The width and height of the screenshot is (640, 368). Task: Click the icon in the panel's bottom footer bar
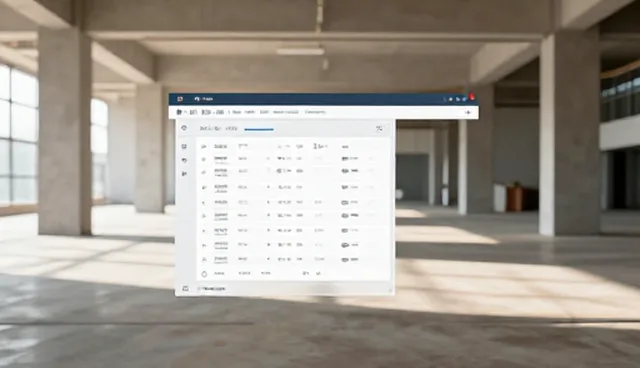185,288
